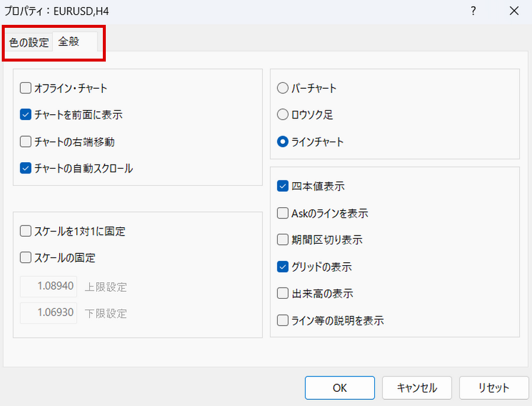This screenshot has height=406, width=532.
Task: Uncheck 四本値表示
Action: click(283, 186)
